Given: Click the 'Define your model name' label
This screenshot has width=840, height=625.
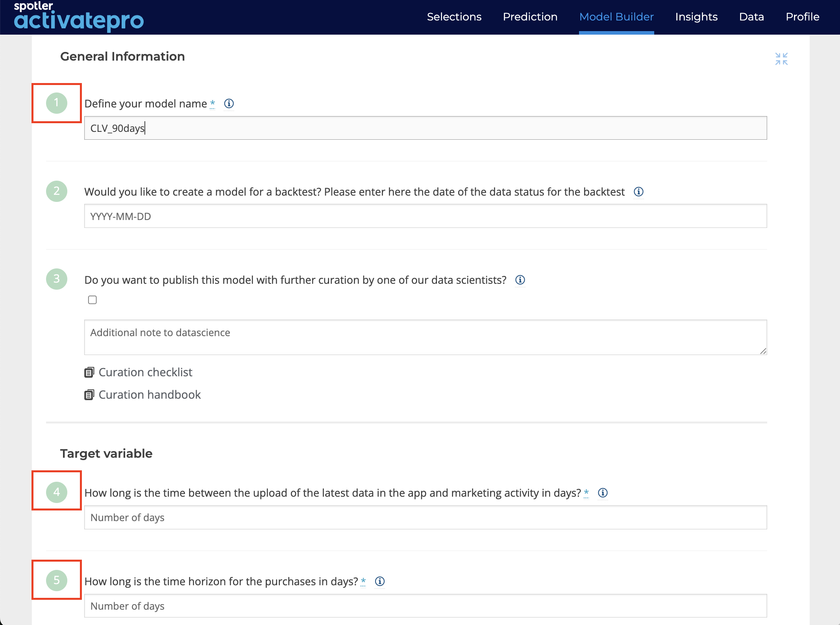Looking at the screenshot, I should coord(146,104).
